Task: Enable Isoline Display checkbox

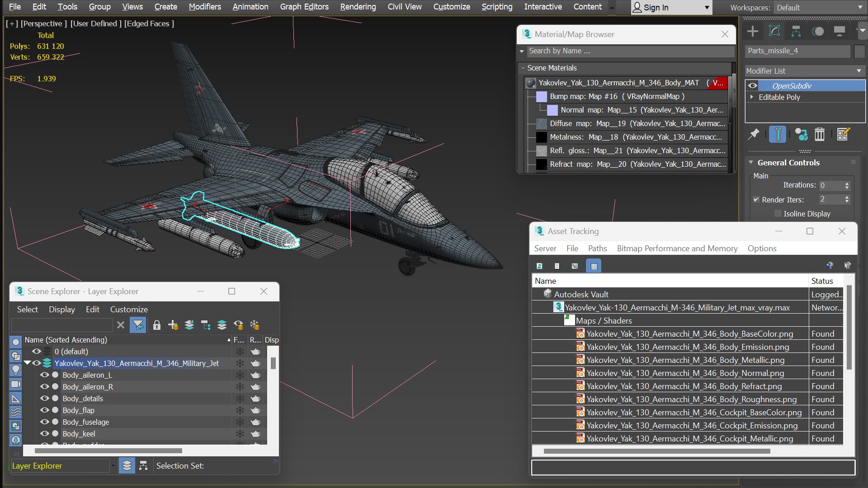Action: point(778,213)
